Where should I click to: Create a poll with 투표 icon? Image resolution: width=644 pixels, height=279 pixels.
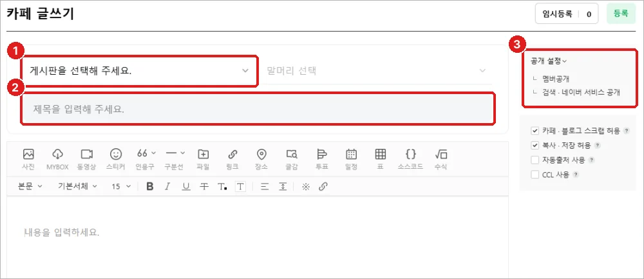pyautogui.click(x=321, y=159)
